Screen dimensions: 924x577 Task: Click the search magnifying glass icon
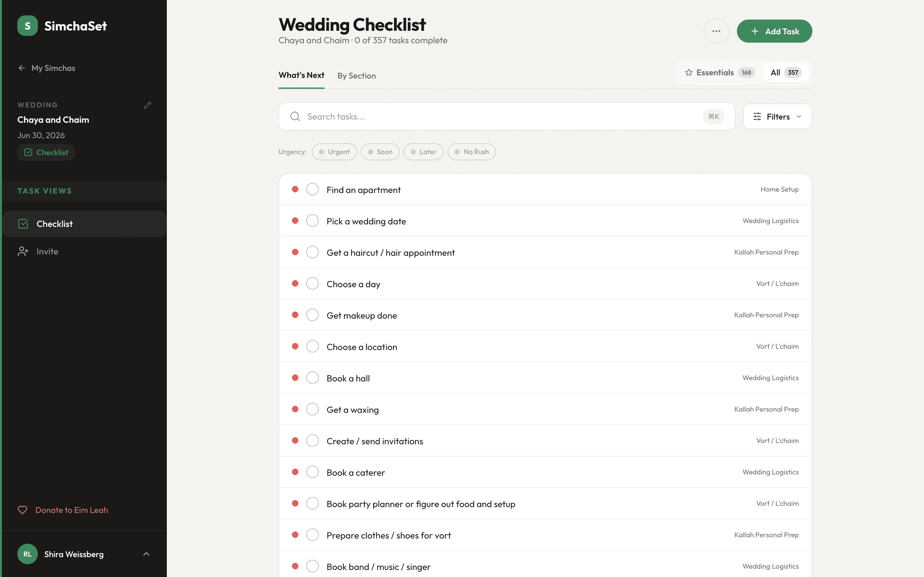click(x=295, y=116)
